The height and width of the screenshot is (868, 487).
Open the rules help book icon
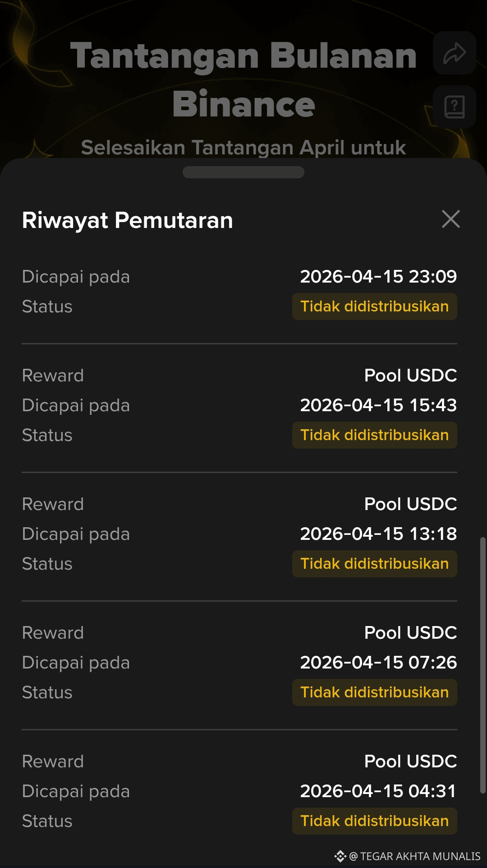click(x=455, y=107)
